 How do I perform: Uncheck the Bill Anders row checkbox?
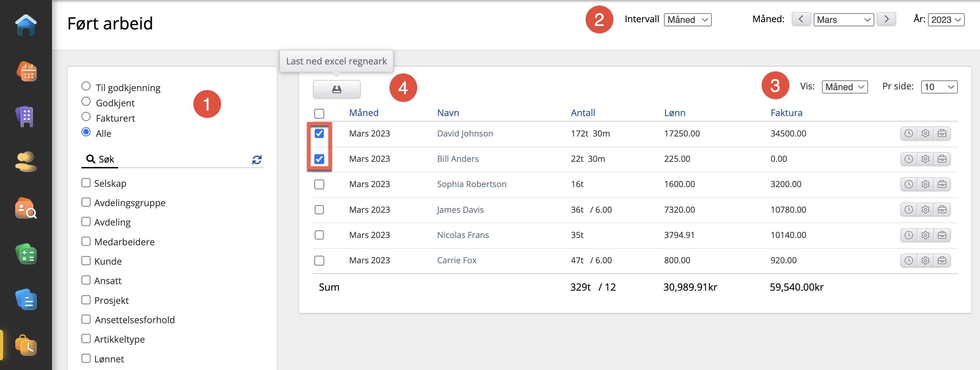319,159
